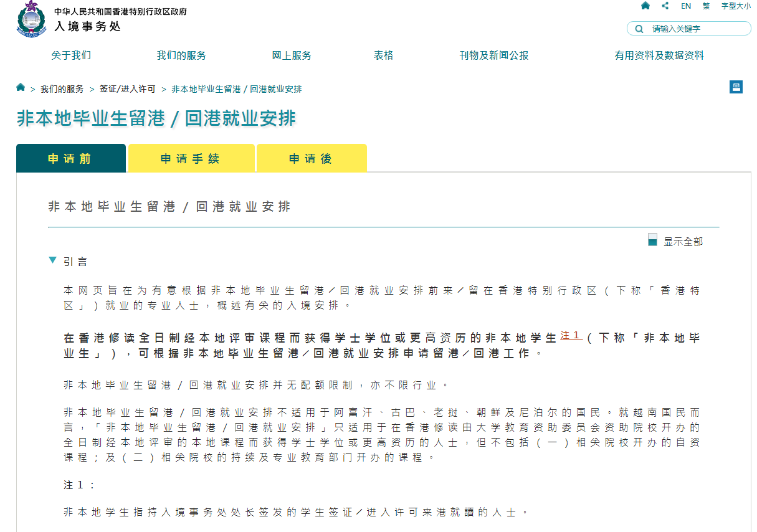Click the 签证/进入许可 breadcrumb link
This screenshot has height=532, width=757.
126,88
